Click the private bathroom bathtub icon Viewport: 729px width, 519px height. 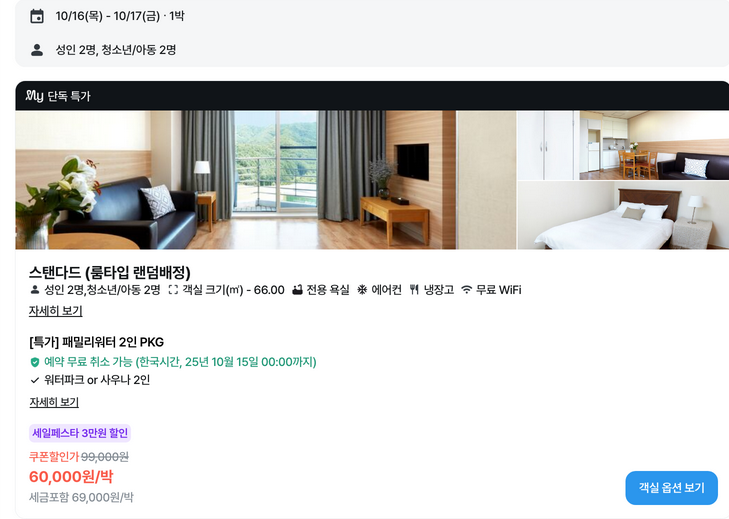tap(297, 290)
